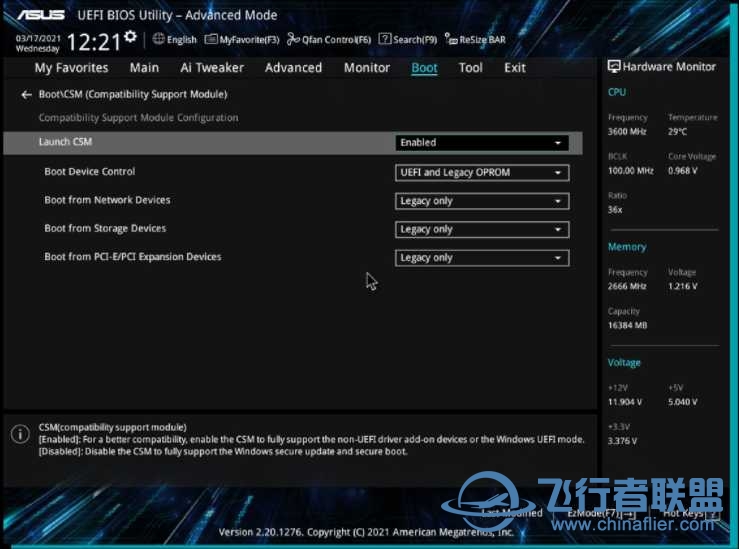
Task: Click +5V reading 5.040 V
Action: pyautogui.click(x=682, y=402)
